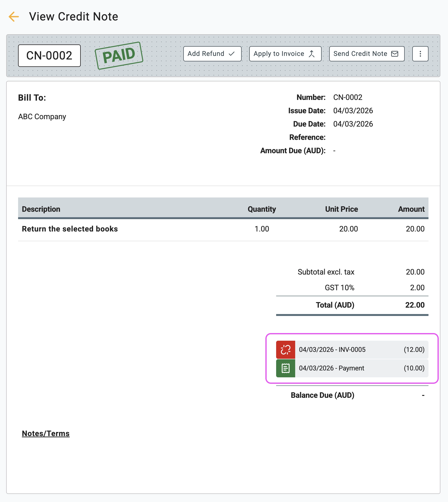
Task: Click the green receipt icon beside Payment
Action: pos(286,368)
